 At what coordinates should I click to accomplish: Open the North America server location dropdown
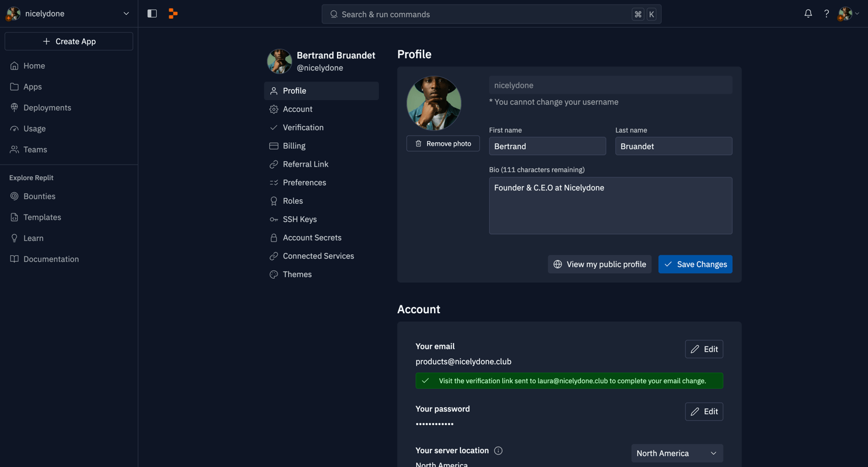(677, 453)
